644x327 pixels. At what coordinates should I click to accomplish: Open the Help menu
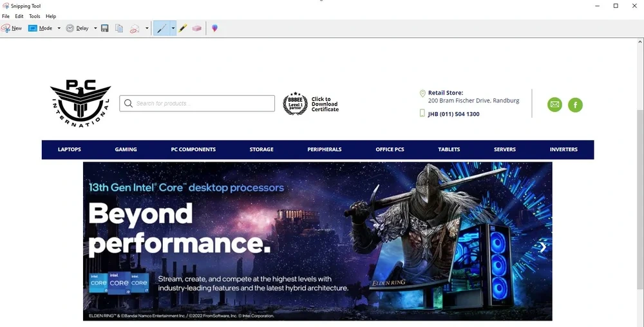51,16
